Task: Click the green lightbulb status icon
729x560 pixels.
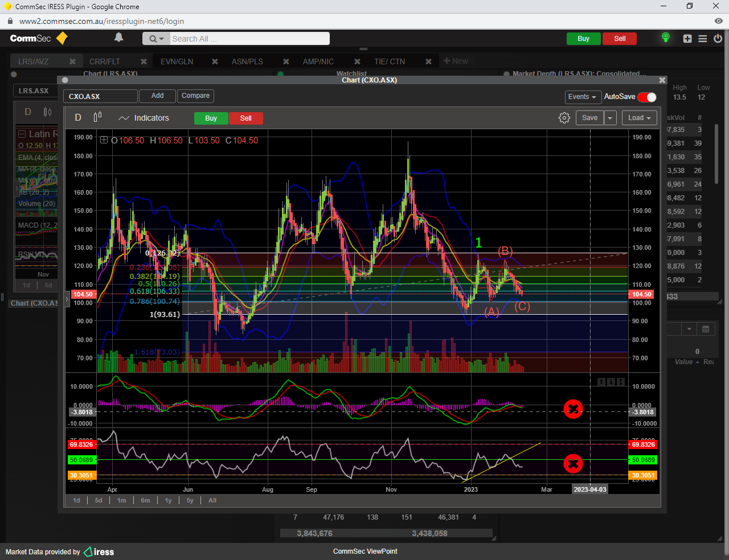Action: pyautogui.click(x=665, y=38)
